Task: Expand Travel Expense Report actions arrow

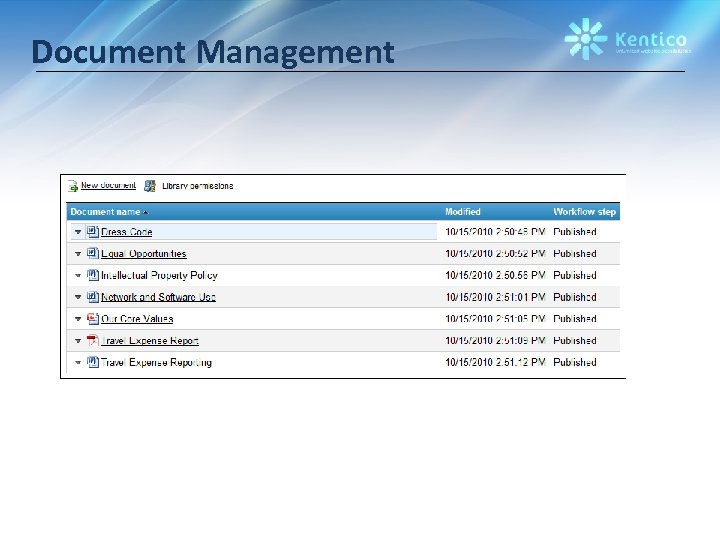Action: point(78,341)
